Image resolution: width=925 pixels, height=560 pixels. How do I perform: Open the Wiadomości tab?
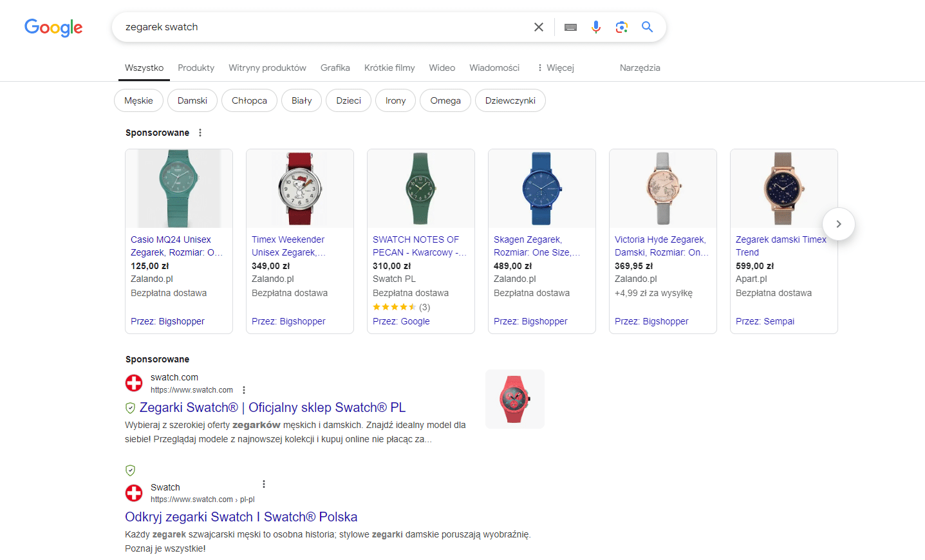[x=494, y=68]
